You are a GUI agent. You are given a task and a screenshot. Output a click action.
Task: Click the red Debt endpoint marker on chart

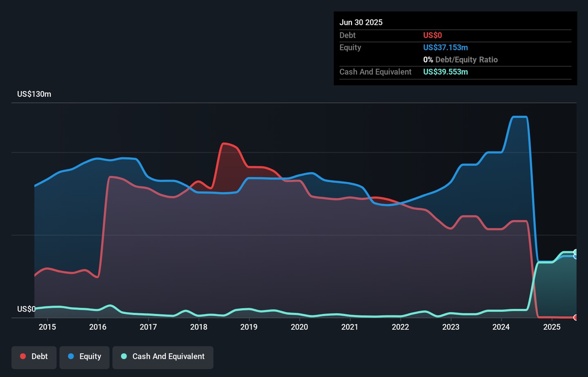[576, 317]
